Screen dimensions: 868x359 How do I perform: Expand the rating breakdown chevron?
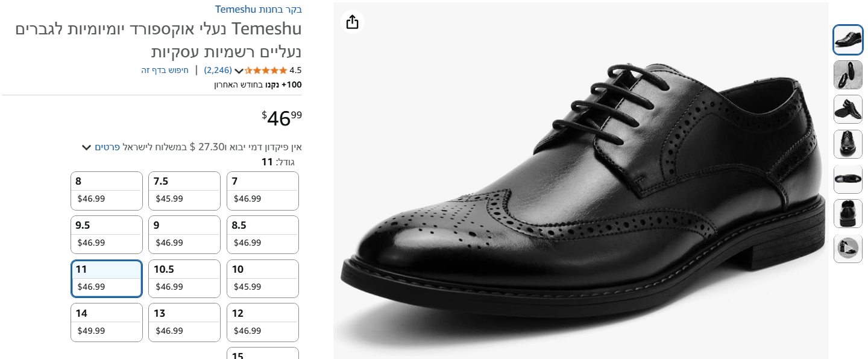[239, 71]
